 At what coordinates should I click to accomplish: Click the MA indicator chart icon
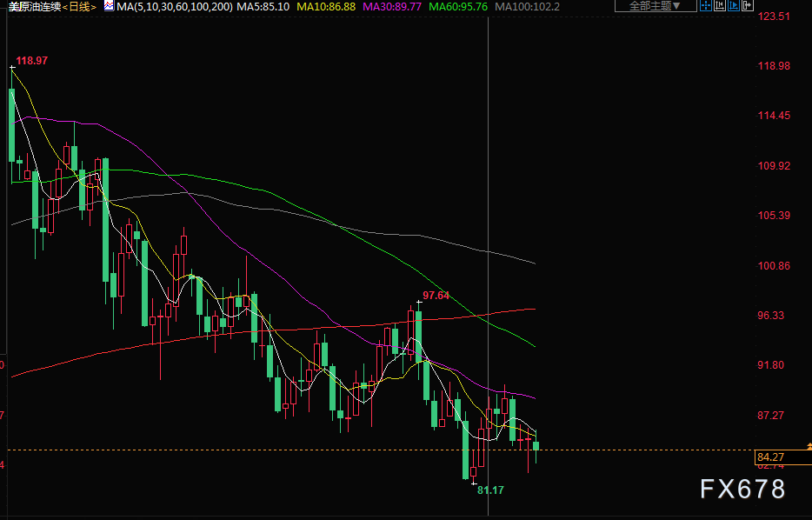[x=108, y=6]
